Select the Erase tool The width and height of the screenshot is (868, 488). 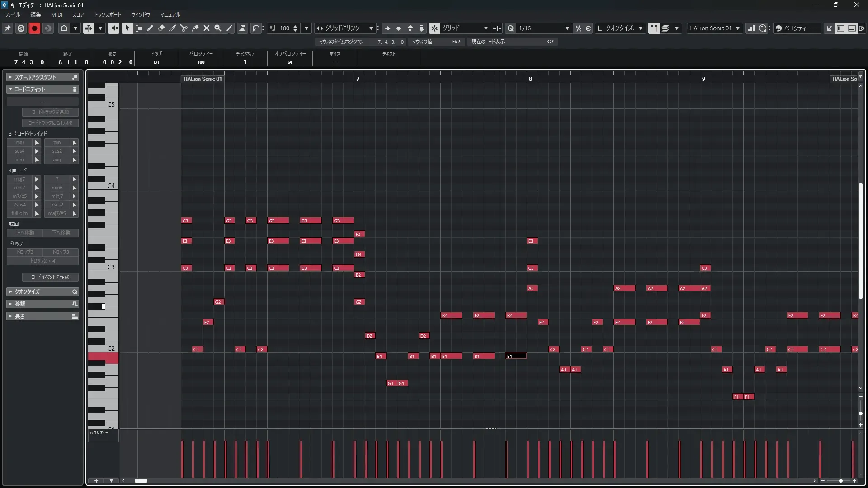point(161,28)
